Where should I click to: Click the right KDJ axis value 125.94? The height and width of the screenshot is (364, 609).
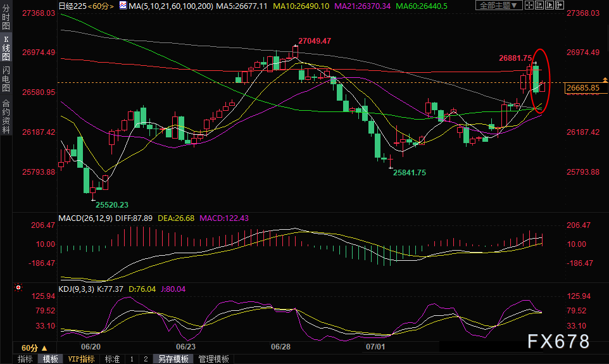click(579, 296)
